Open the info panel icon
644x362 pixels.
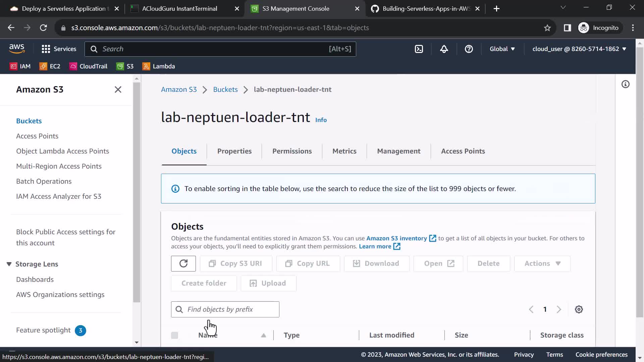tap(625, 84)
